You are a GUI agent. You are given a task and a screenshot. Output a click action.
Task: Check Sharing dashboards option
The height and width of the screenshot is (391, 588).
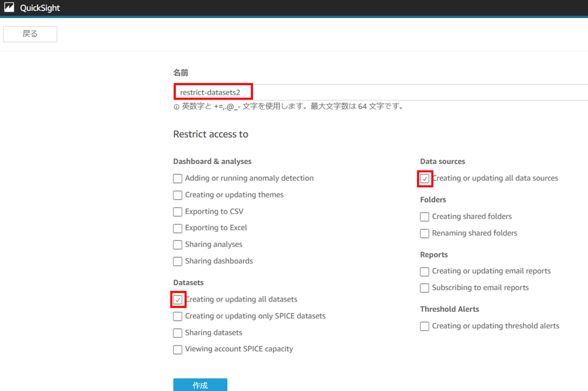178,261
